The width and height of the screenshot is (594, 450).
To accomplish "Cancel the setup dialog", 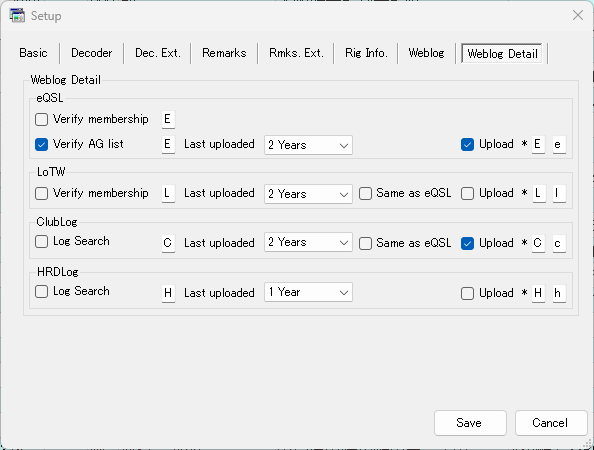I will (x=551, y=423).
